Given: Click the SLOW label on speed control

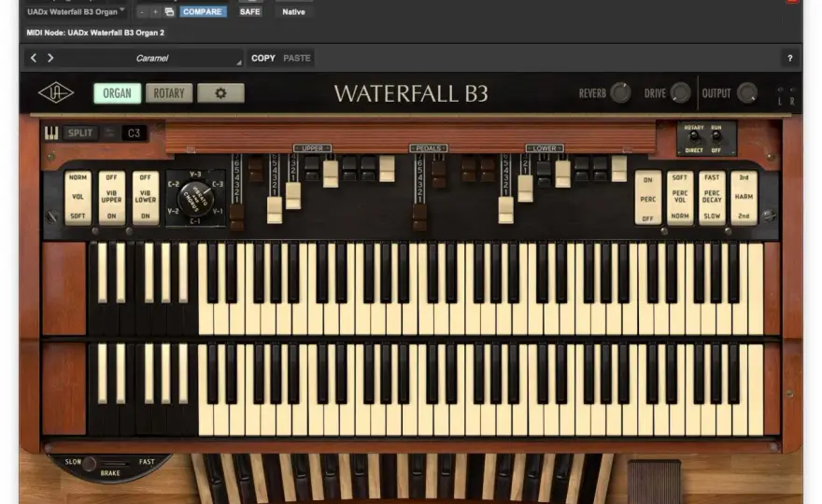Looking at the screenshot, I should (x=73, y=462).
